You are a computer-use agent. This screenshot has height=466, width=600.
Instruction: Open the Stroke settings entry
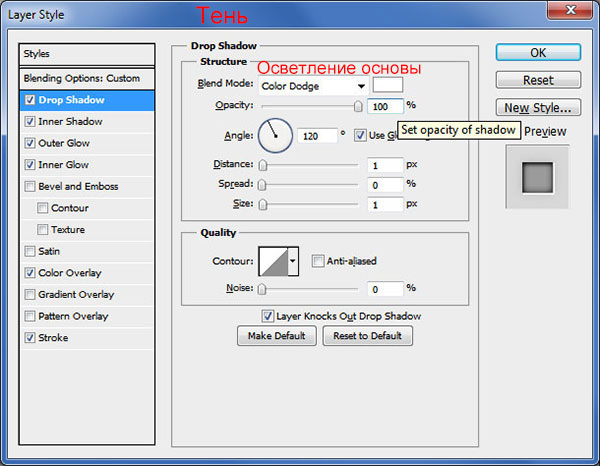[55, 338]
